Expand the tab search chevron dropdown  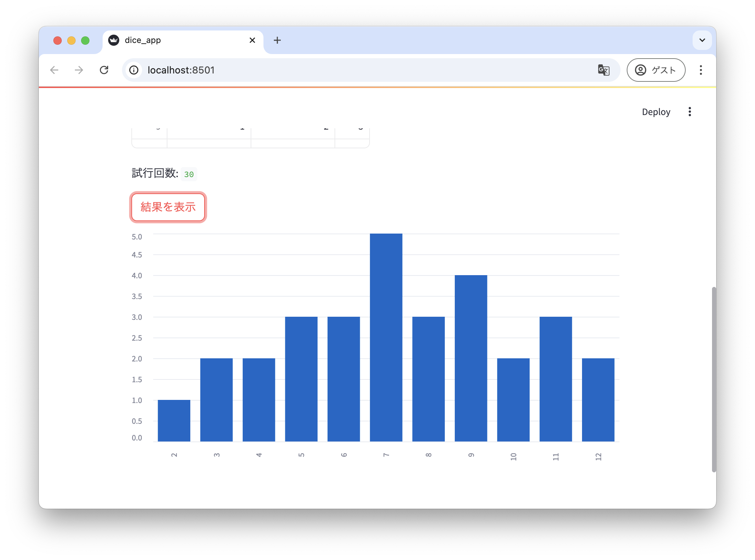click(702, 40)
